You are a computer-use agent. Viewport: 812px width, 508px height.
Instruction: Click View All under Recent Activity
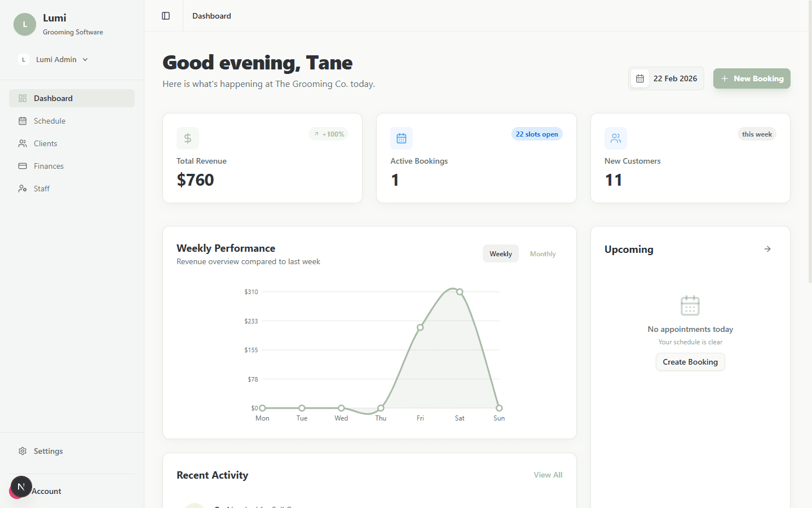548,475
